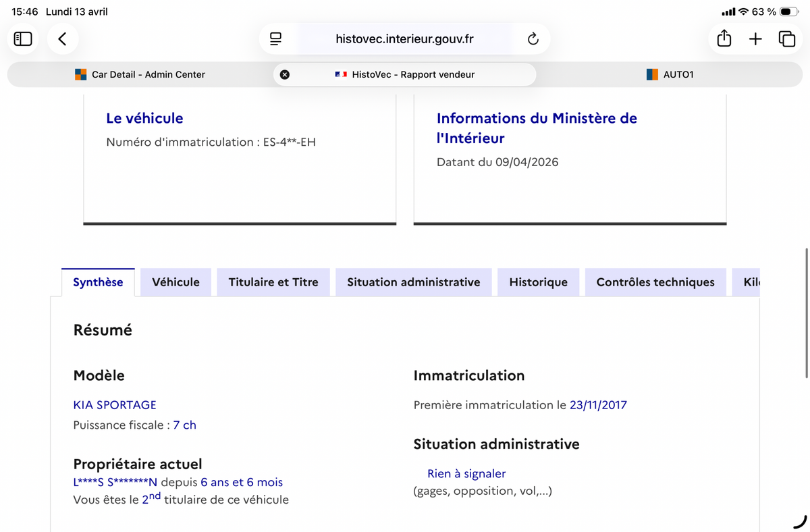Open the Contrôles techniques tab

(655, 282)
